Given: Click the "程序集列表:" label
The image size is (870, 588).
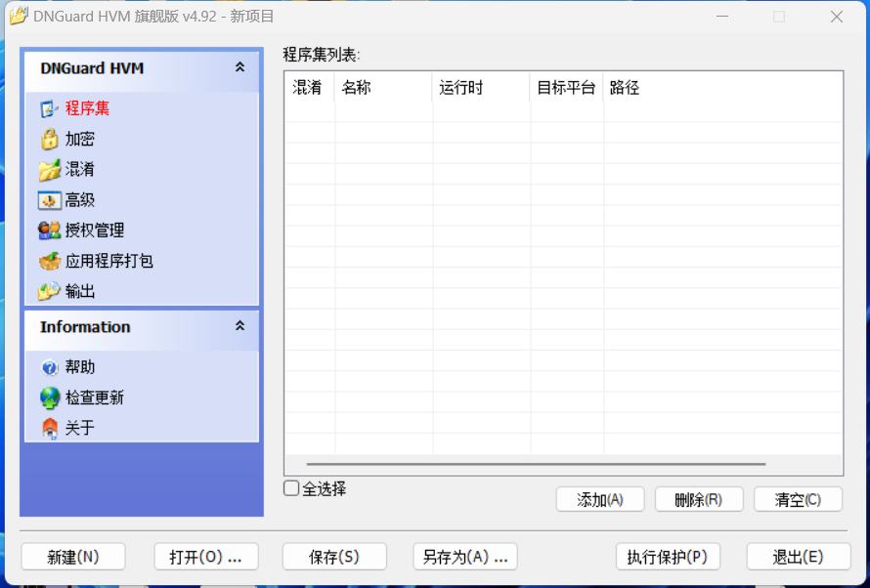Looking at the screenshot, I should [x=322, y=55].
